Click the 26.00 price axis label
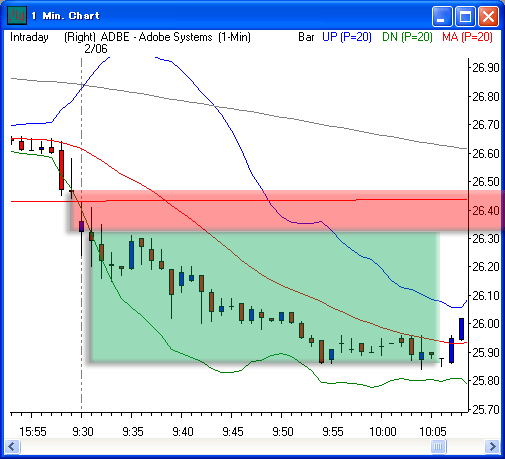Image resolution: width=505 pixels, height=459 pixels. (x=486, y=324)
